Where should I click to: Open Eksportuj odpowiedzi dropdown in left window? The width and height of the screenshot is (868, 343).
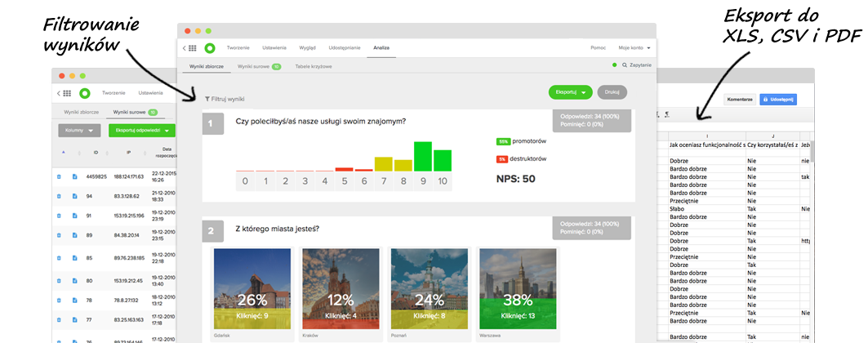tap(142, 131)
